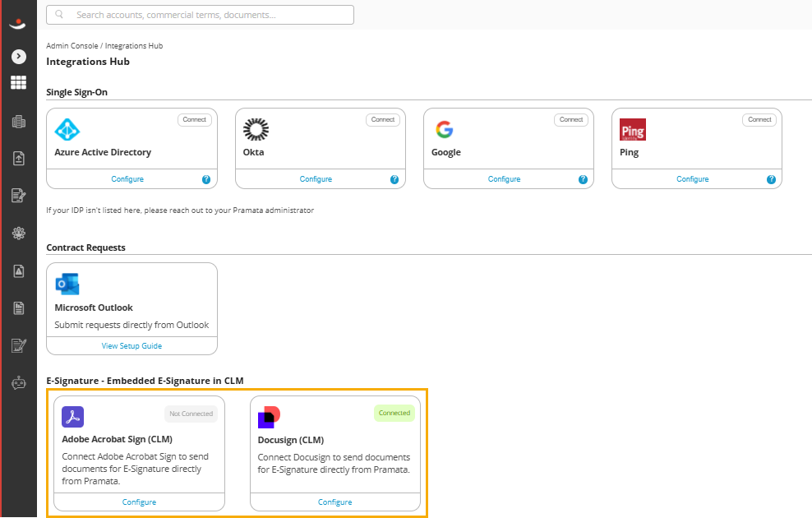The height and width of the screenshot is (518, 812).
Task: Click Connect on Azure Active Directory card
Action: point(194,120)
